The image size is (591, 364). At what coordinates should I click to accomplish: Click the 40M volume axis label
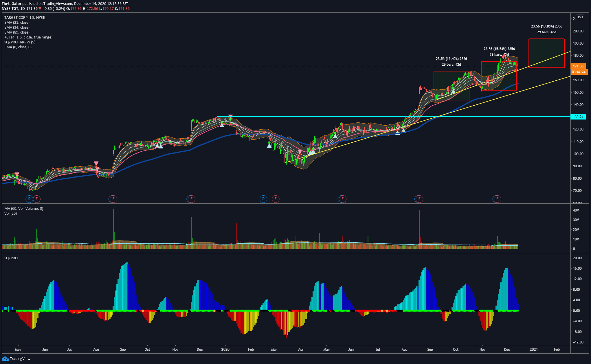click(576, 210)
